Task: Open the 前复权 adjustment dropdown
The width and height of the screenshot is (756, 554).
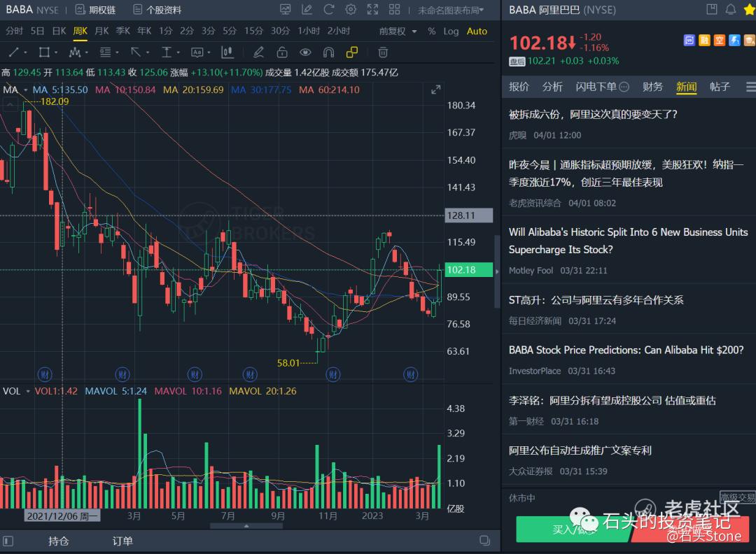Action: click(398, 31)
